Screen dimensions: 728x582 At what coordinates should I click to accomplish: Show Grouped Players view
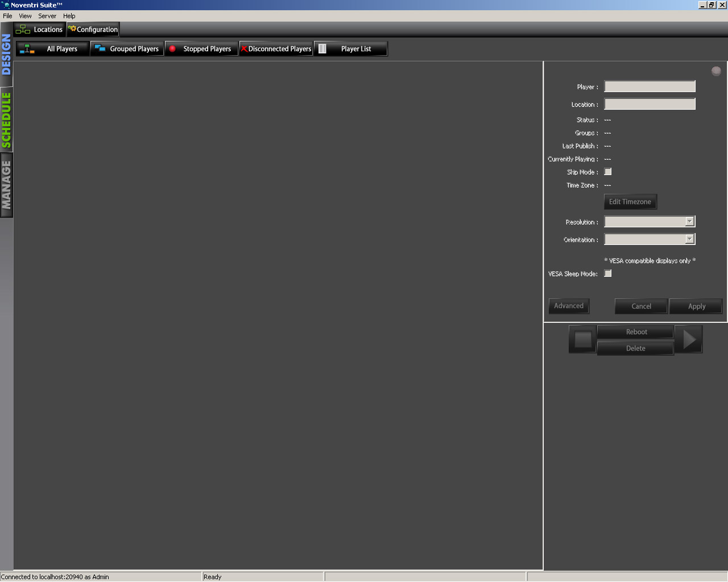point(127,49)
